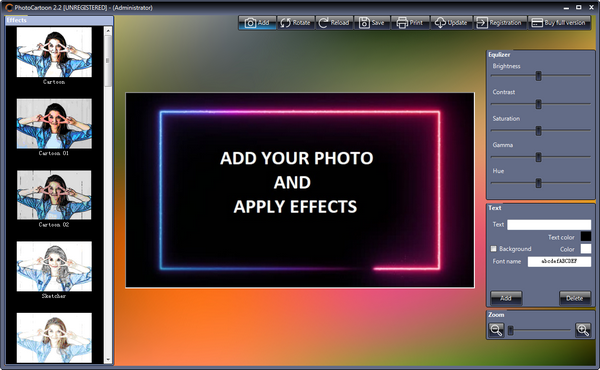Rotate the image with the Rotate button

[296, 23]
